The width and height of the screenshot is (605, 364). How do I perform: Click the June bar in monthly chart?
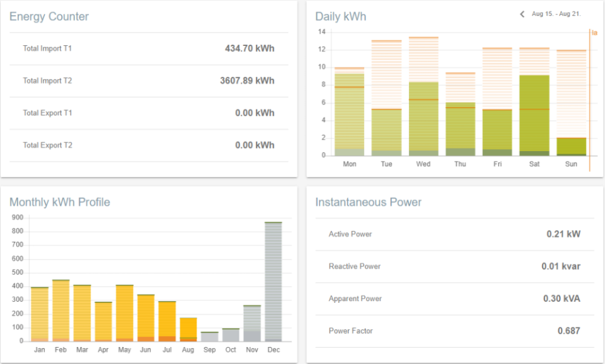pyautogui.click(x=146, y=318)
